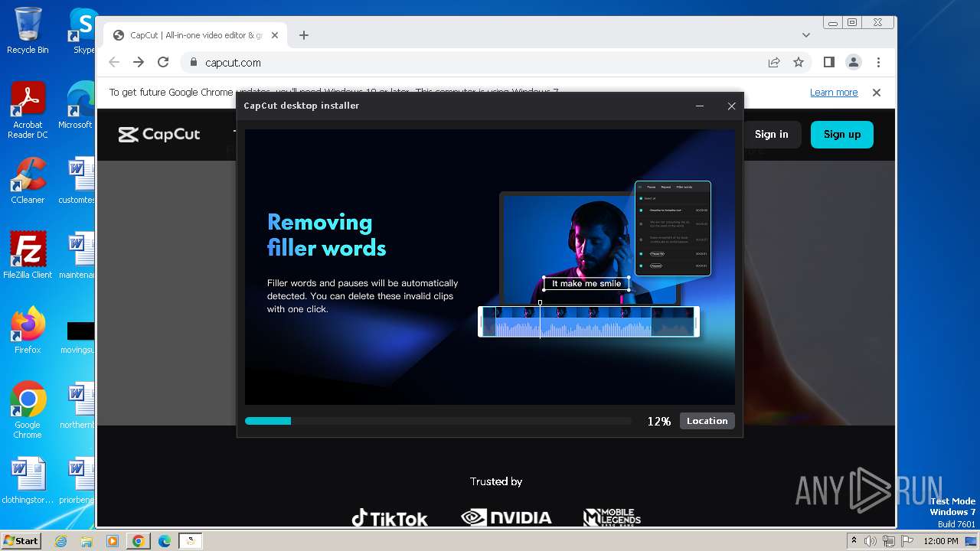Click the 12:00 PM clock
Image resolution: width=980 pixels, height=551 pixels.
click(940, 541)
